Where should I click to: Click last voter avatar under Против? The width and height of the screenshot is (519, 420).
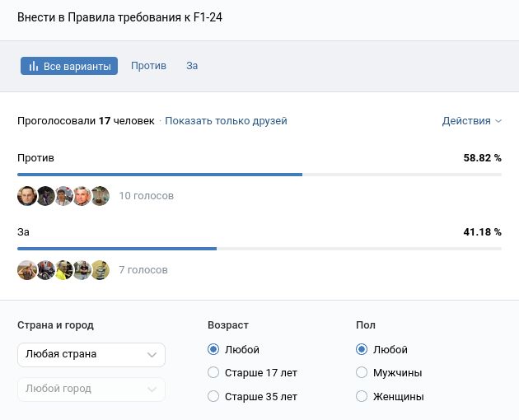click(101, 196)
